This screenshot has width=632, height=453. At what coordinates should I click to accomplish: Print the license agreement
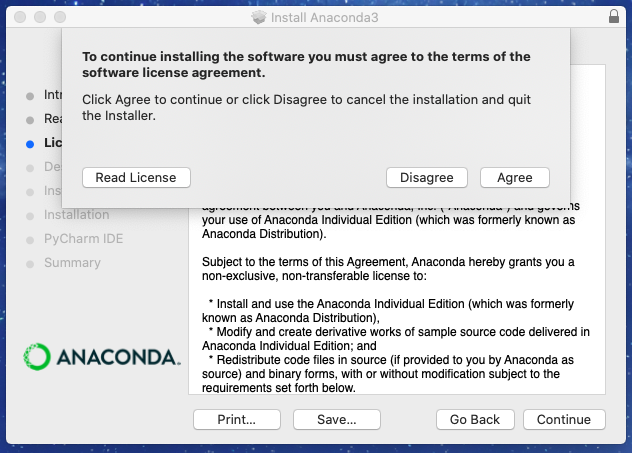(237, 420)
